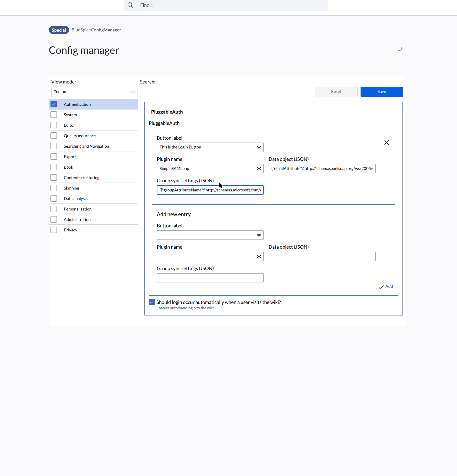This screenshot has width=457, height=476.
Task: Open the View mode Feature dropdown
Action: (94, 92)
